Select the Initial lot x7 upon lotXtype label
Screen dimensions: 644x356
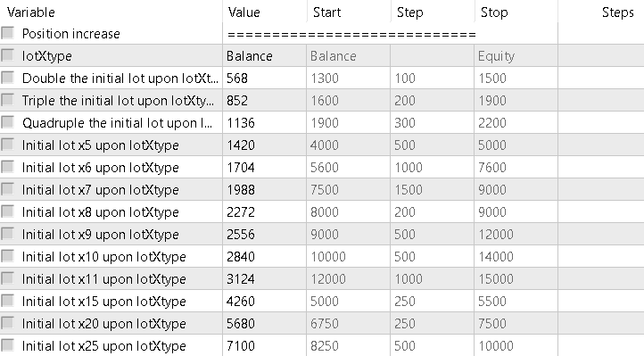coord(100,190)
